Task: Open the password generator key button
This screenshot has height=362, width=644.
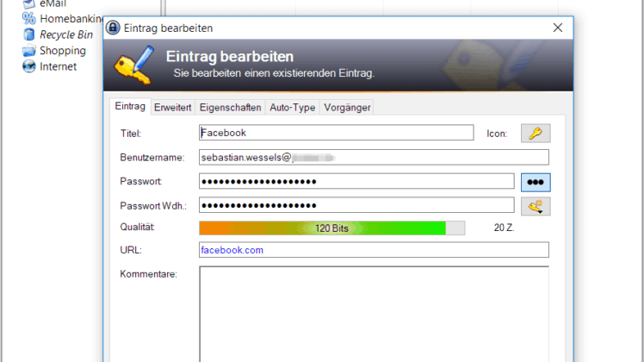Action: (x=536, y=207)
